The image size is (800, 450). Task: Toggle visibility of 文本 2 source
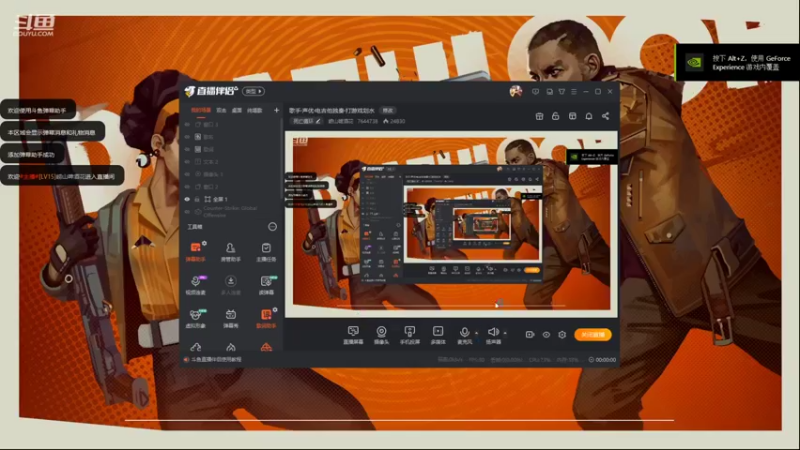[187, 162]
